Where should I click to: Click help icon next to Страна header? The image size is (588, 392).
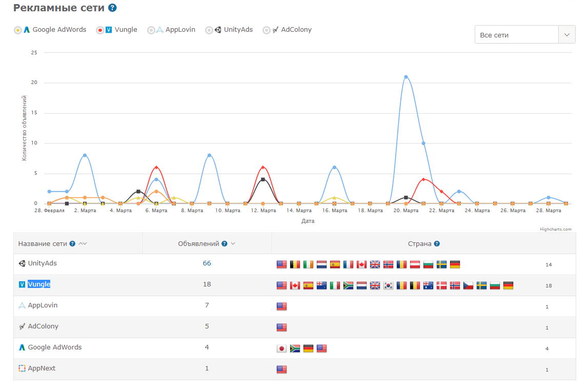pos(437,244)
